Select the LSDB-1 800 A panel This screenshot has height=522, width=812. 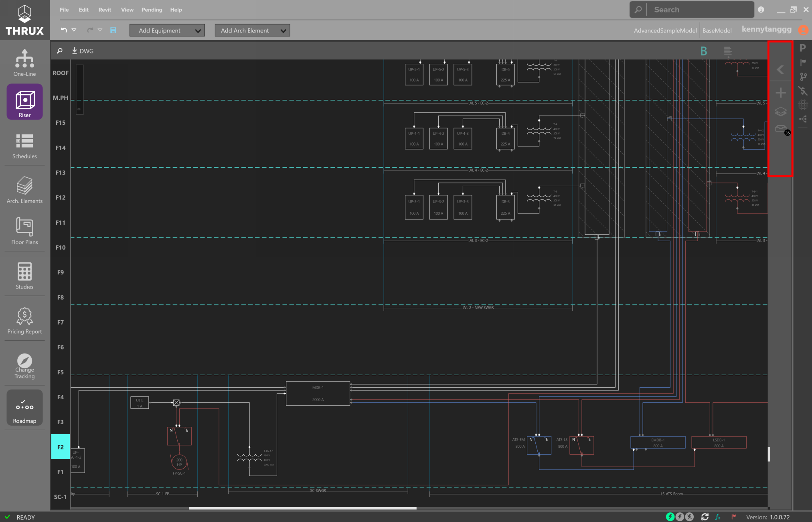pos(719,442)
